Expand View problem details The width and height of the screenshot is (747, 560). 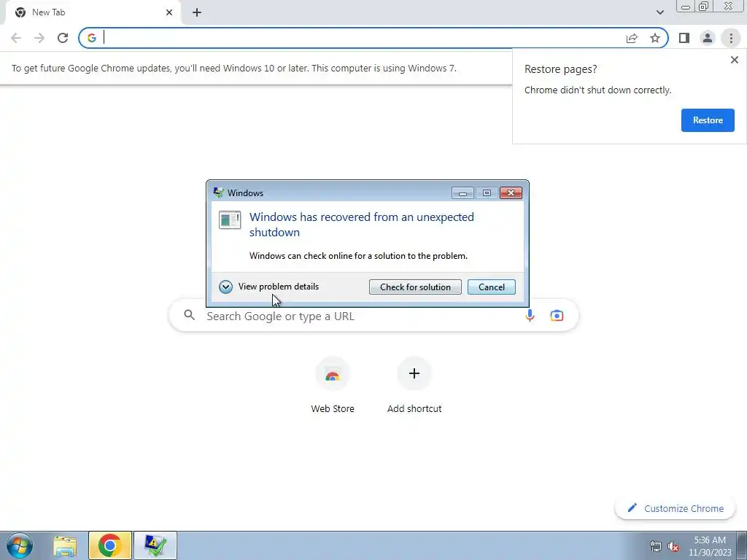coord(268,287)
